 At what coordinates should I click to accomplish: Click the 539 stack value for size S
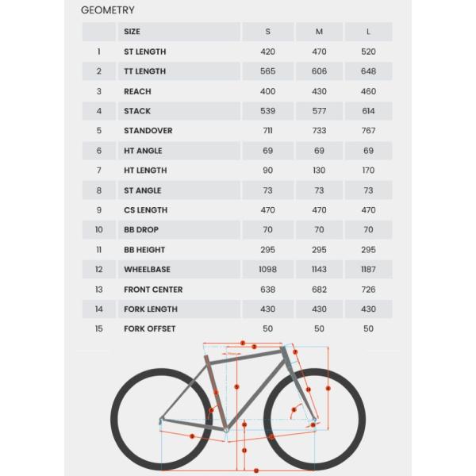[x=267, y=111]
